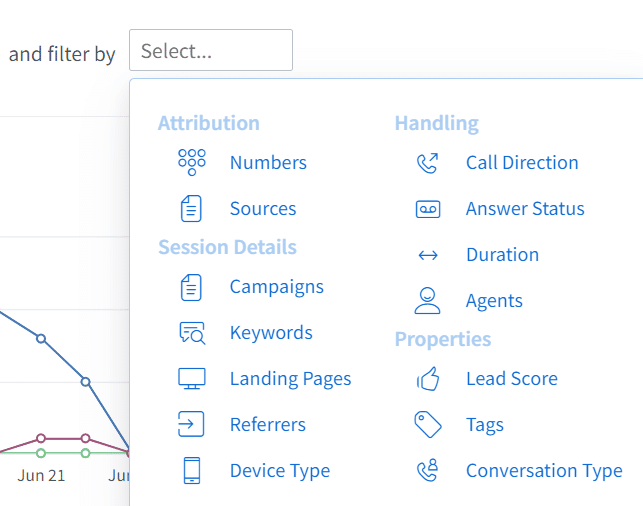
Task: Click the Tags label icon
Action: click(x=427, y=425)
